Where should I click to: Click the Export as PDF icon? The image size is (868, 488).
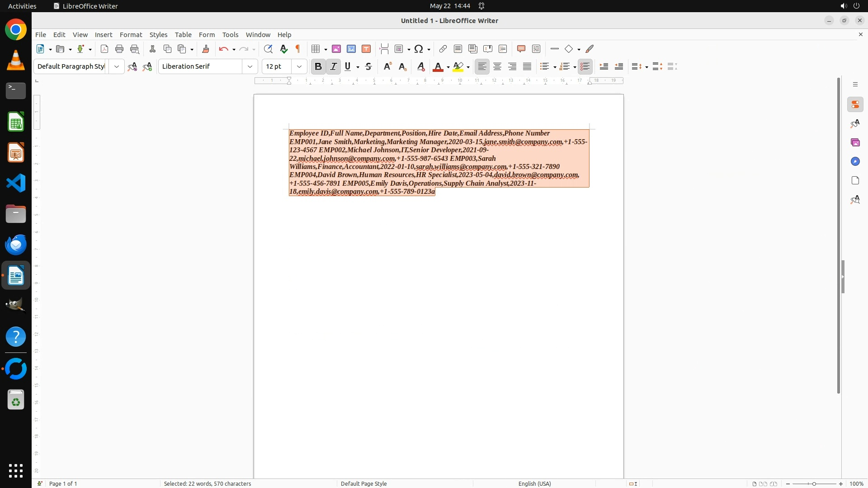click(104, 49)
